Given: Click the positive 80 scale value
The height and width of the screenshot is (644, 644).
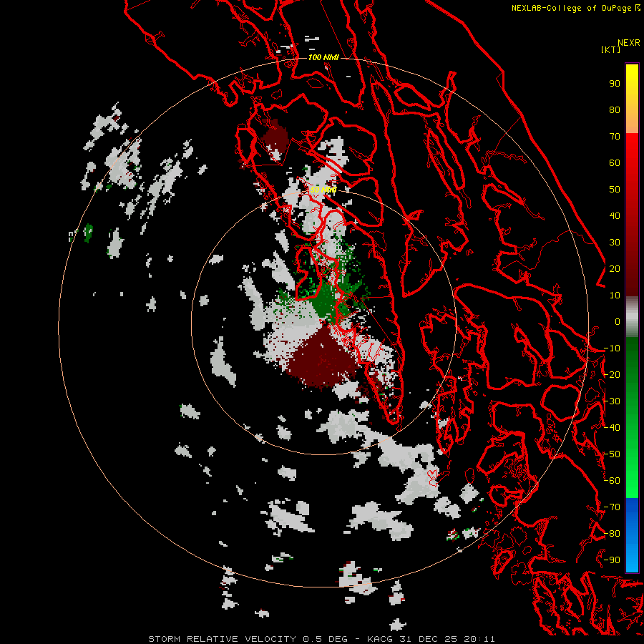Looking at the screenshot, I should click(615, 110).
